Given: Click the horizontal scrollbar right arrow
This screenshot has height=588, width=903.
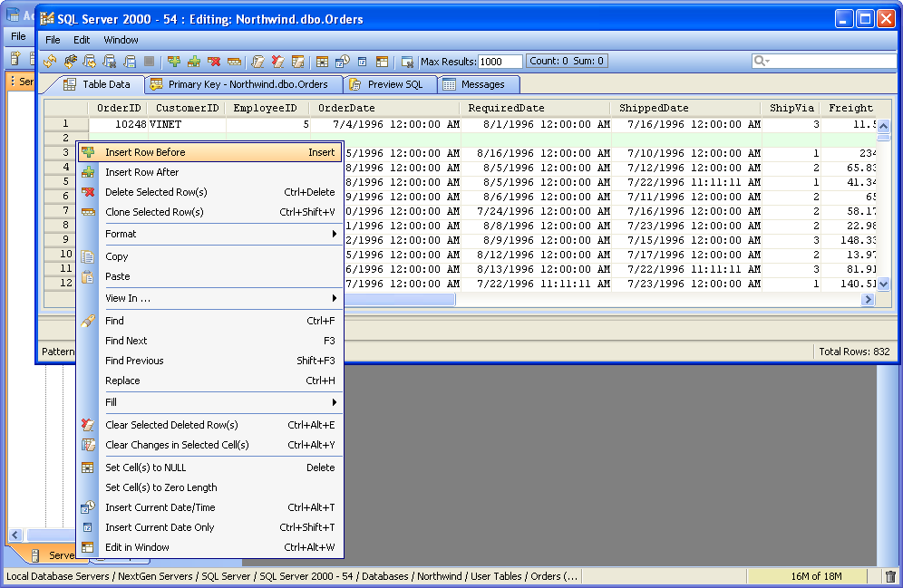Looking at the screenshot, I should [868, 299].
